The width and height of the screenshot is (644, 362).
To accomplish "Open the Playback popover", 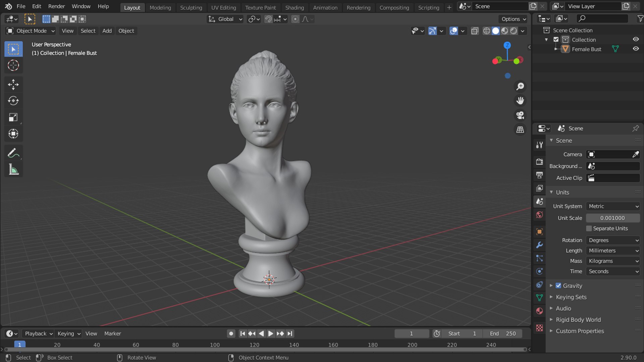I will point(38,333).
